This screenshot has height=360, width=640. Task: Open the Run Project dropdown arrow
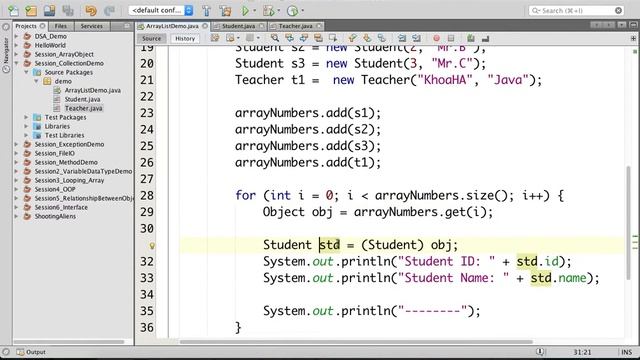coord(255,11)
